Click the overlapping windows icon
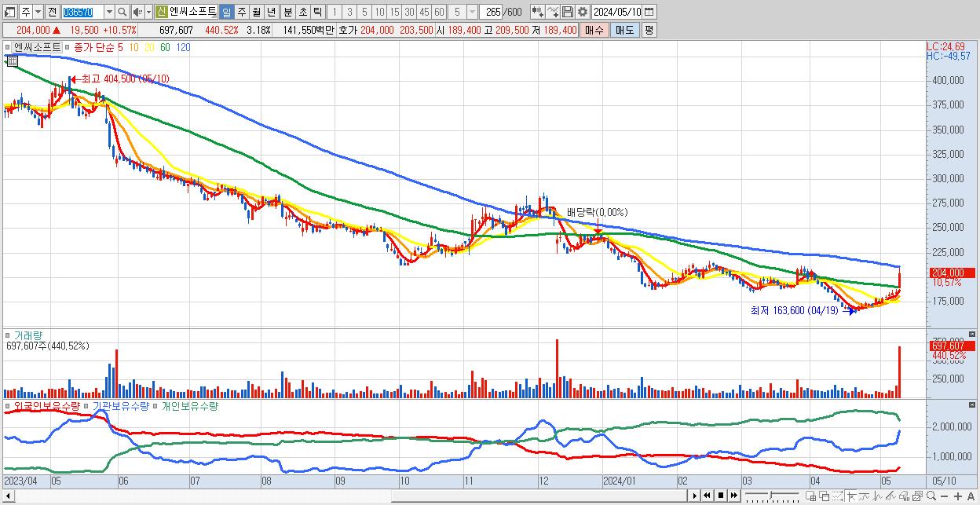Image resolution: width=980 pixels, height=505 pixels. (x=825, y=496)
